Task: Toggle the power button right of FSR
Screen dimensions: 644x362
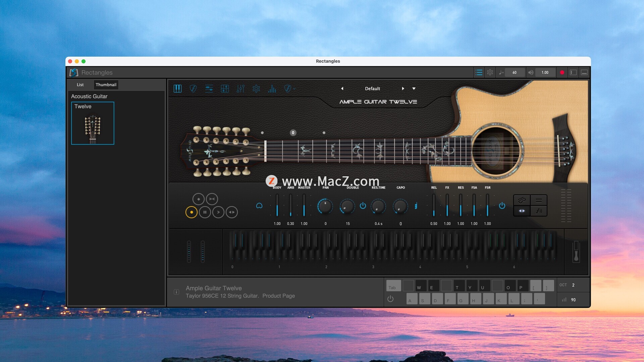Action: click(x=502, y=205)
